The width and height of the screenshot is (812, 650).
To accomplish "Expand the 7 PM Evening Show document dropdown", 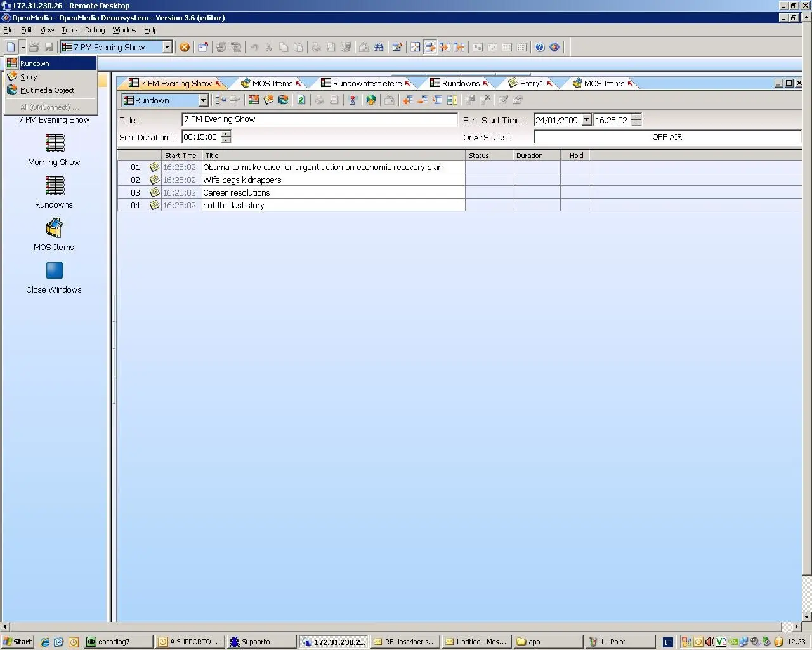I will pos(167,47).
